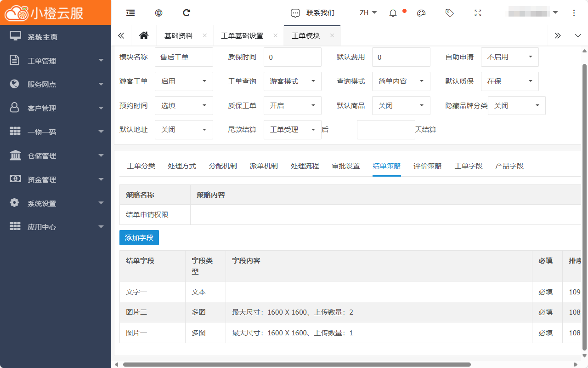This screenshot has height=368, width=588.
Task: Open the 隐藏品牌分类 dropdown
Action: coord(516,105)
